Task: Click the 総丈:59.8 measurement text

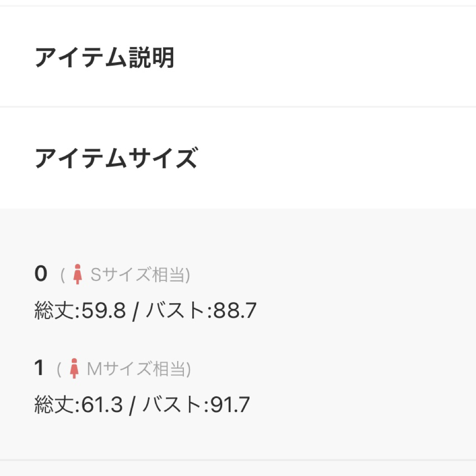Action: pyautogui.click(x=80, y=310)
